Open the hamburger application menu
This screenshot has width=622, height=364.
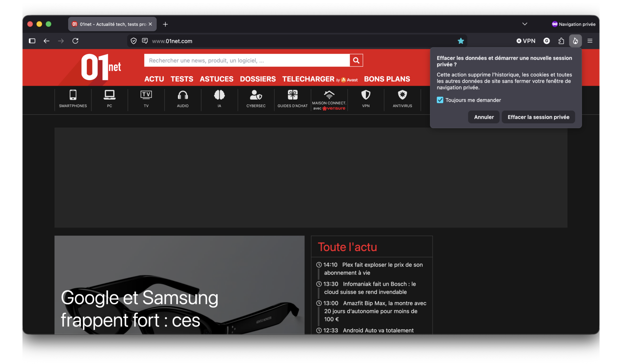590,41
